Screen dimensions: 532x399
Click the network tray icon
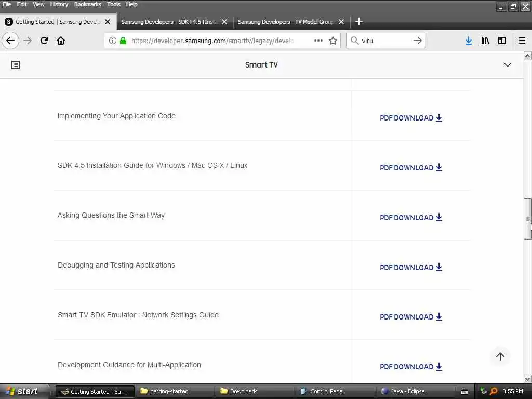pos(484,391)
